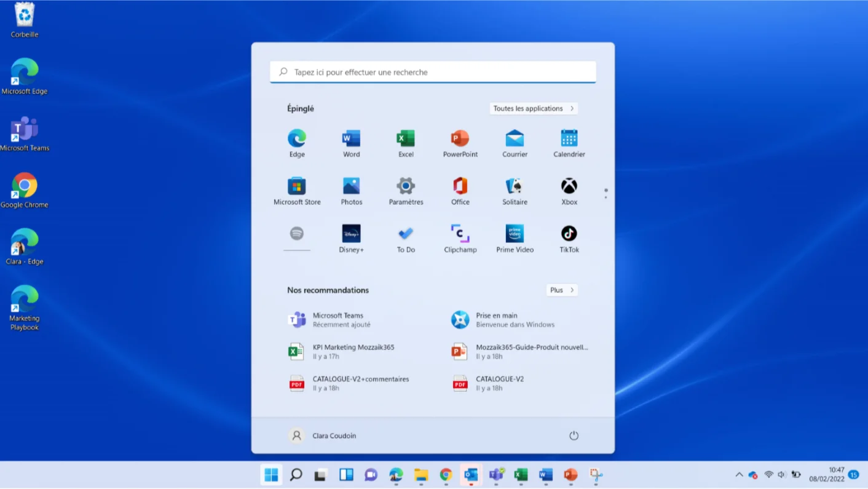The height and width of the screenshot is (489, 868).
Task: Open the notification center badge showing 15
Action: coord(853,475)
